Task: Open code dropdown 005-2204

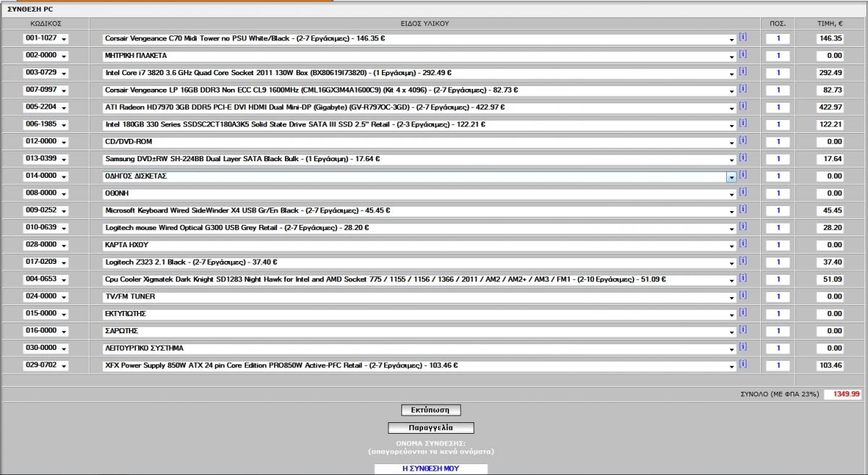Action: pyautogui.click(x=45, y=107)
